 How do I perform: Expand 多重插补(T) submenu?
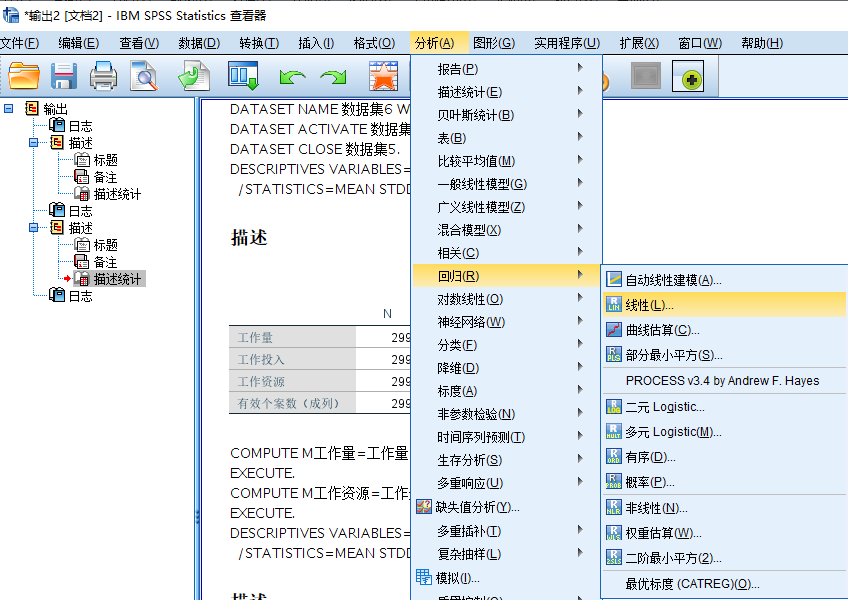pos(507,531)
